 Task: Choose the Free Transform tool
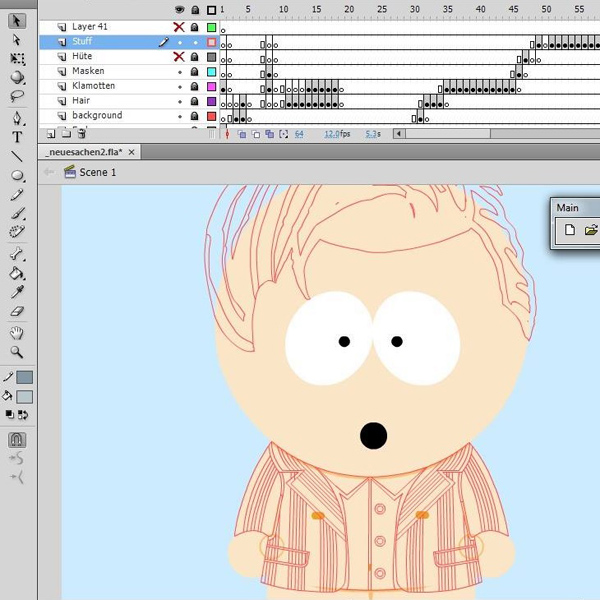coord(17,59)
